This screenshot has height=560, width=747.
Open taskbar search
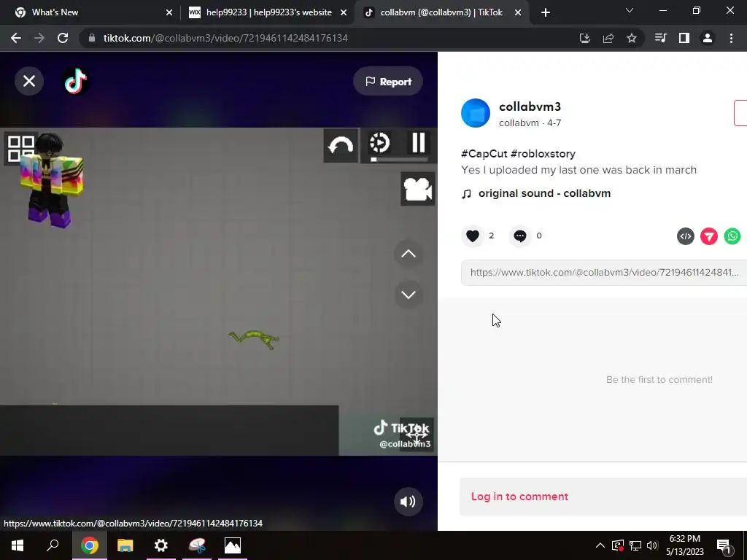coord(53,545)
